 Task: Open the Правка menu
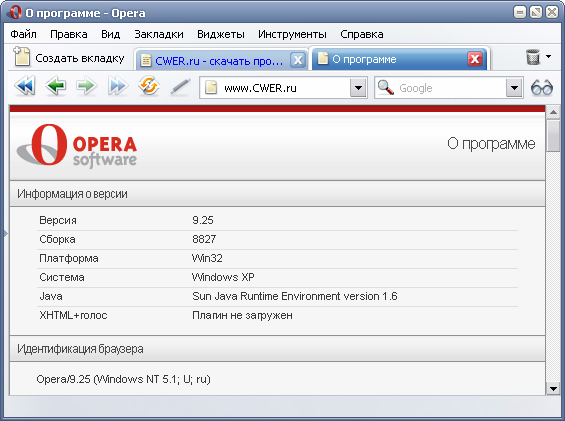[x=69, y=34]
